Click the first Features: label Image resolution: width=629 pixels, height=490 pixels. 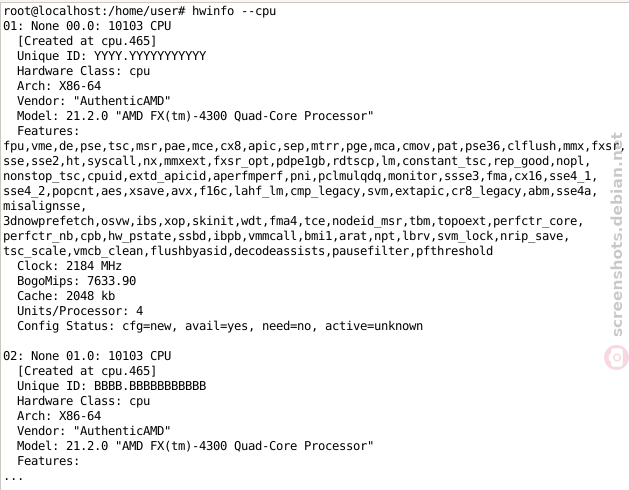[x=48, y=131]
